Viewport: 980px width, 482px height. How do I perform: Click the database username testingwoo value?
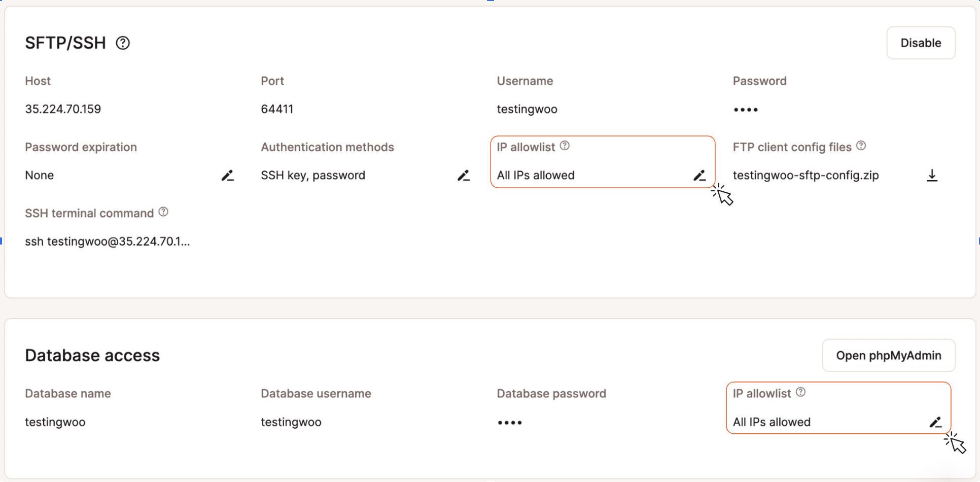tap(291, 422)
